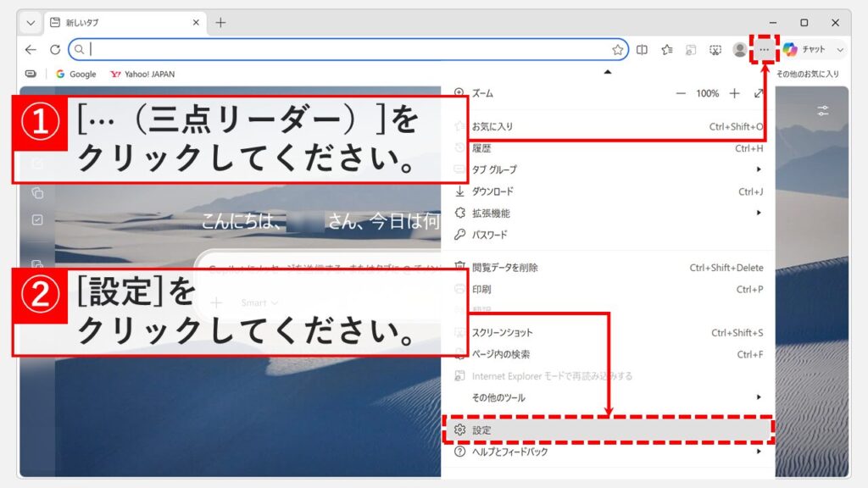Reload the page with refresh icon
The height and width of the screenshot is (488, 868).
pos(55,50)
